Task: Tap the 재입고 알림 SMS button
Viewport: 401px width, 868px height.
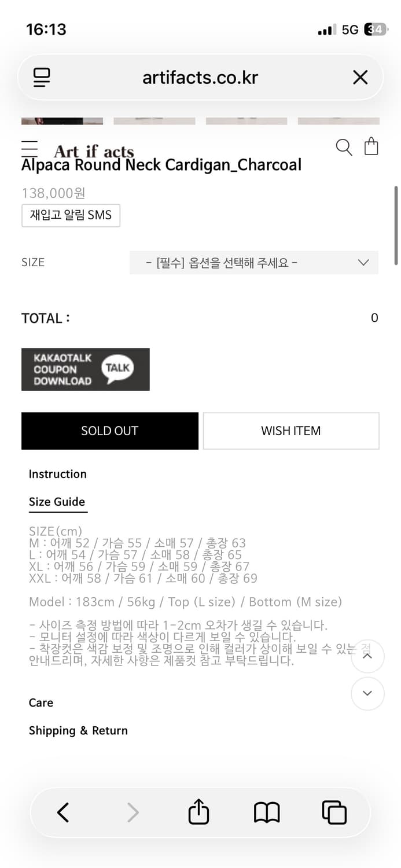Action: (x=71, y=216)
